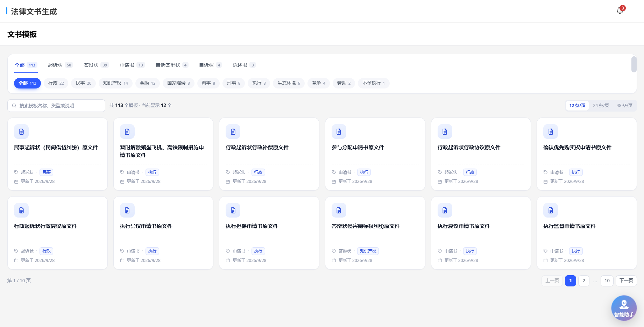Screen dimensions: 644x327
Task: Switch to the 自诉答辩状 tab
Action: click(x=172, y=65)
